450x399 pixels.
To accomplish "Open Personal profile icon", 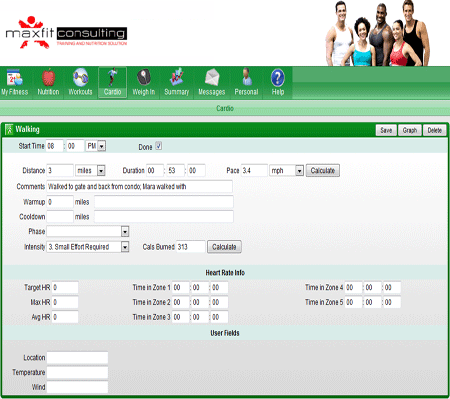I will tap(246, 78).
